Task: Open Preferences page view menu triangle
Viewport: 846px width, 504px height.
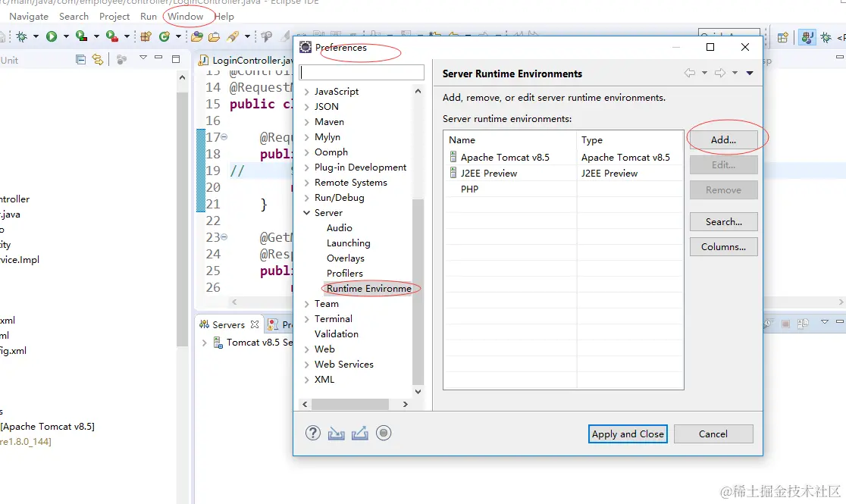Action: point(750,74)
